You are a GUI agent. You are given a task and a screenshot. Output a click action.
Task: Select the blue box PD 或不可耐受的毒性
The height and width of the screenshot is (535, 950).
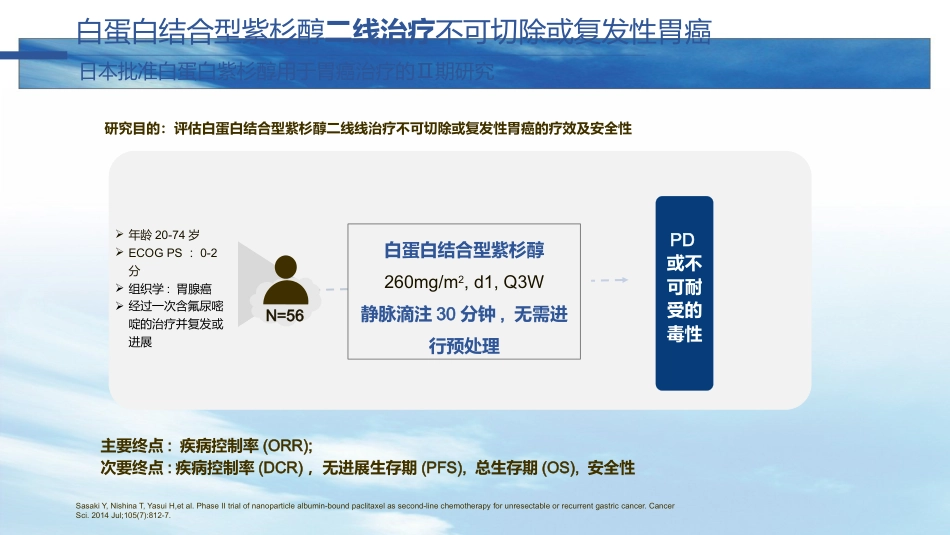(684, 293)
